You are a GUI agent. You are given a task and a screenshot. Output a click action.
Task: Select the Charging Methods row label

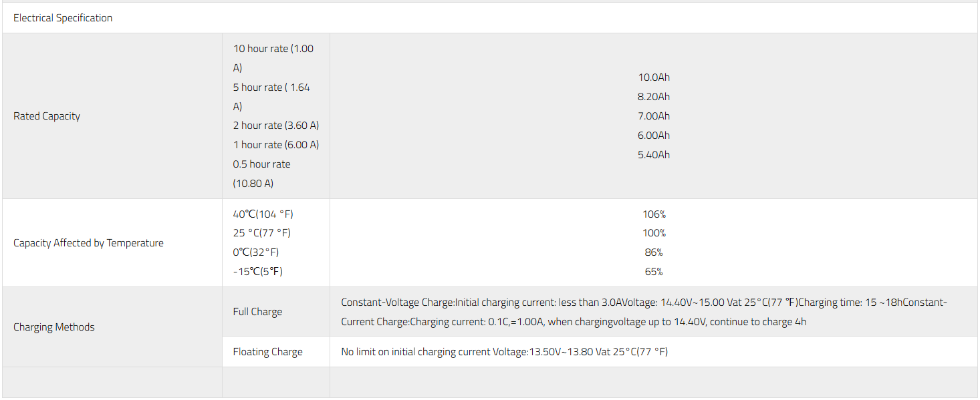point(54,327)
